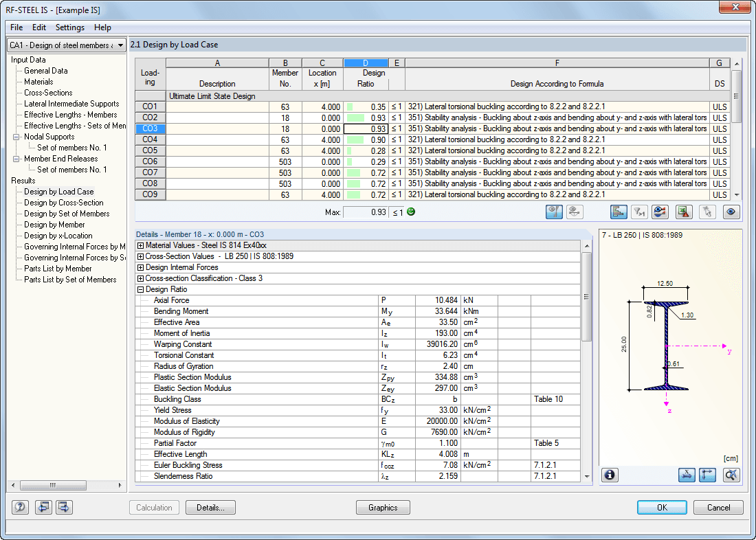Screen dimensions: 756x540
Task: Click the Details... button
Action: point(211,507)
